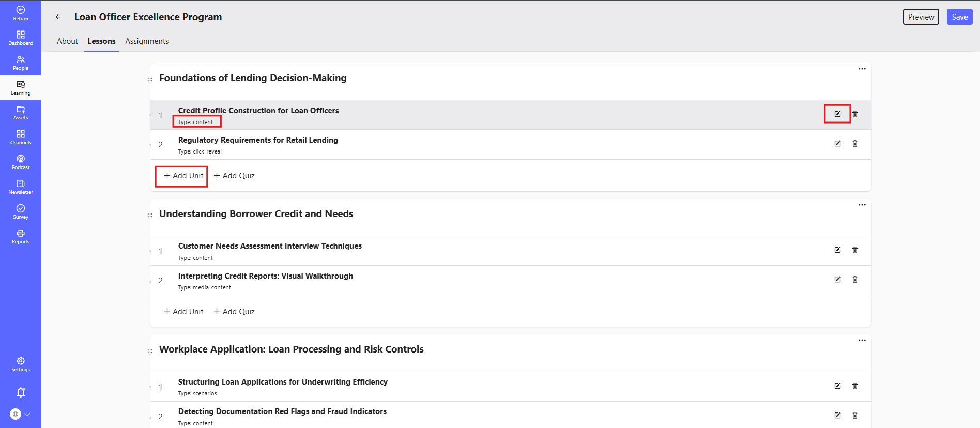Screen dimensions: 980x428
Task: Delete the Customer Needs Assessment Interview Techniques unit
Action: 855,250
